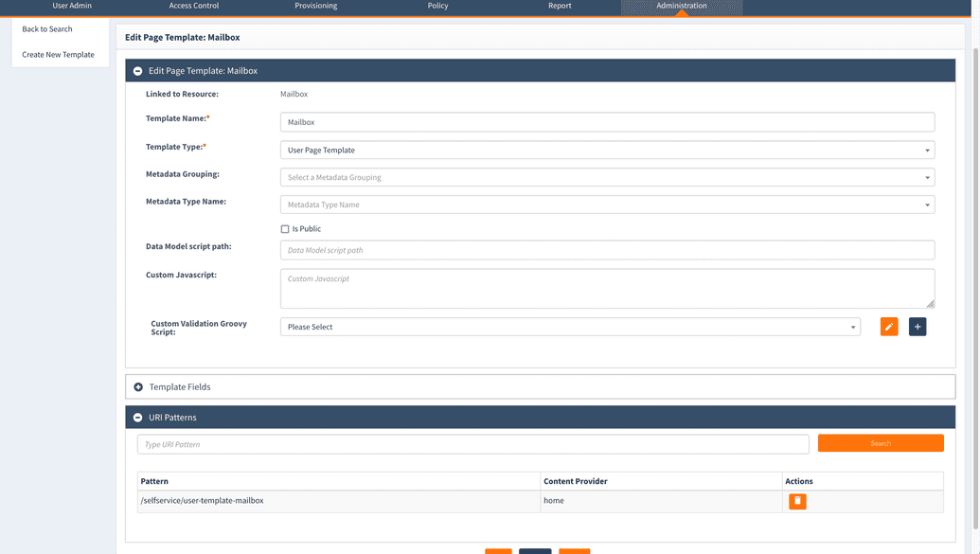This screenshot has width=980, height=554.
Task: Open the Template Type dropdown
Action: coord(607,150)
